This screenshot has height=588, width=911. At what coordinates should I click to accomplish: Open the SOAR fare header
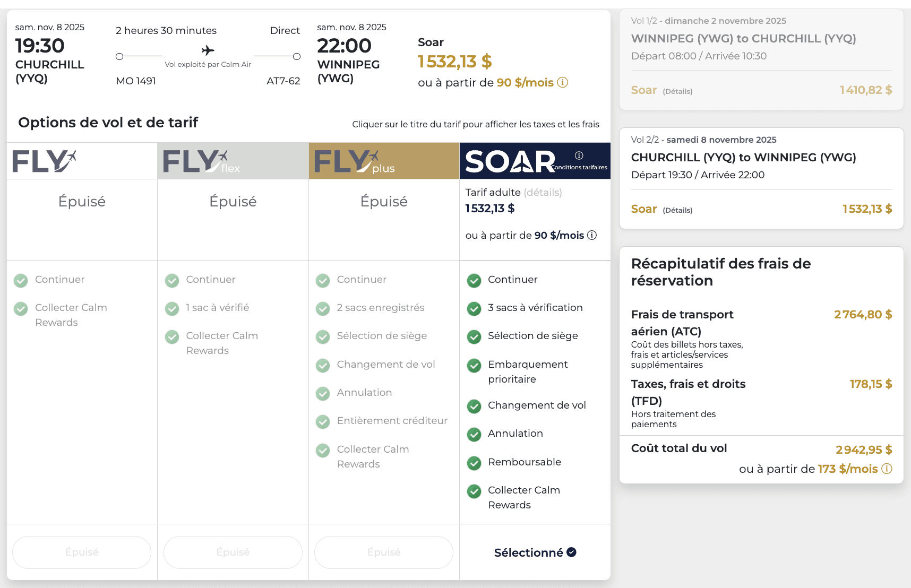click(535, 161)
